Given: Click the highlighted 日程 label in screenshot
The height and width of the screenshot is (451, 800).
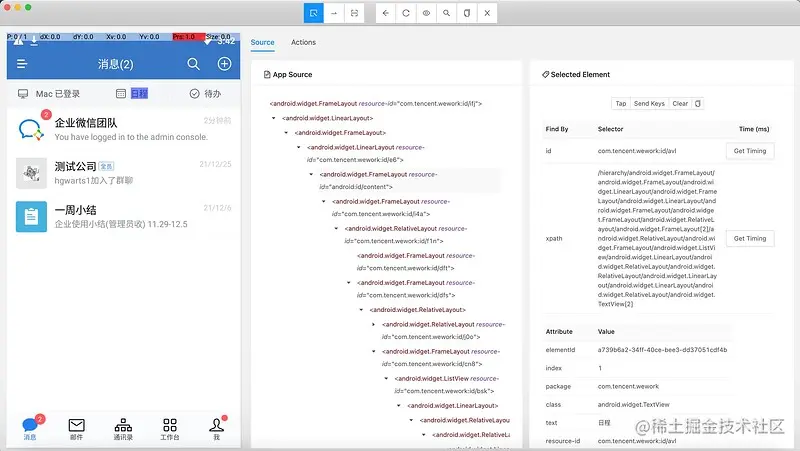Looking at the screenshot, I should [139, 94].
